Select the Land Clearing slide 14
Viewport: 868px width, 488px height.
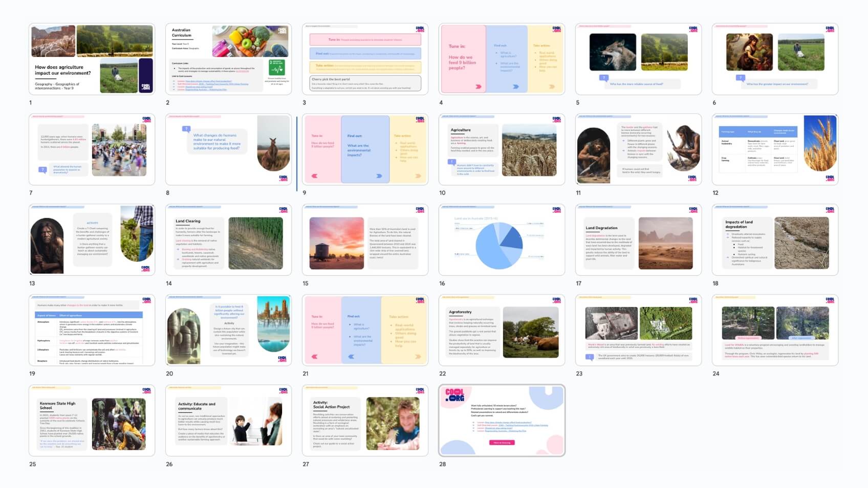228,240
